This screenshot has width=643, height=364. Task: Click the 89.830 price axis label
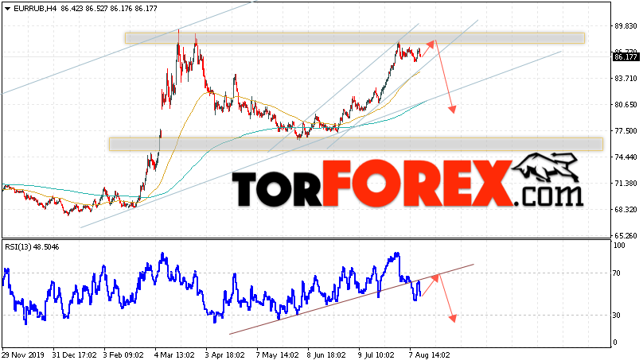coord(625,25)
